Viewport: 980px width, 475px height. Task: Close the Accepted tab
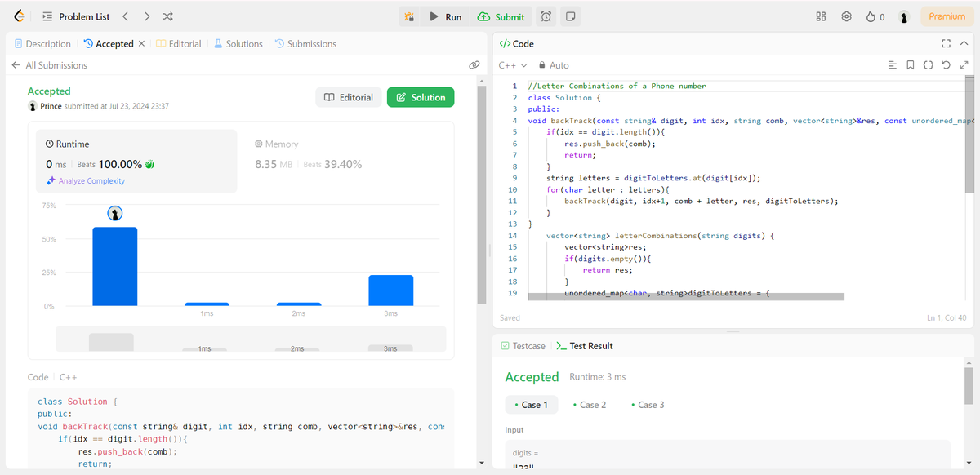tap(142, 43)
